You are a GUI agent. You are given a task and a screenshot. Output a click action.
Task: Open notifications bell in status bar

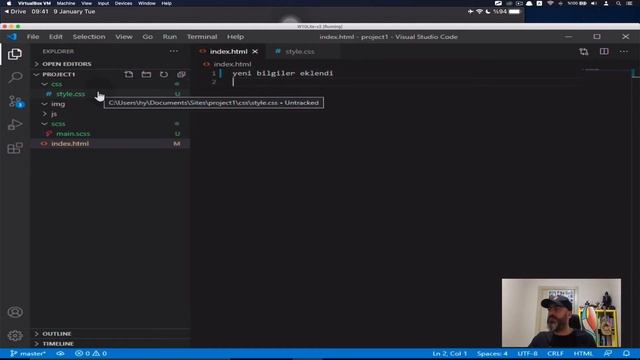point(627,353)
